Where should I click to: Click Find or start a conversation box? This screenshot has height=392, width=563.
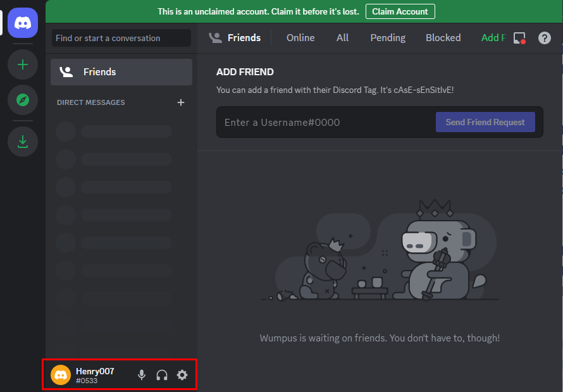pos(121,38)
